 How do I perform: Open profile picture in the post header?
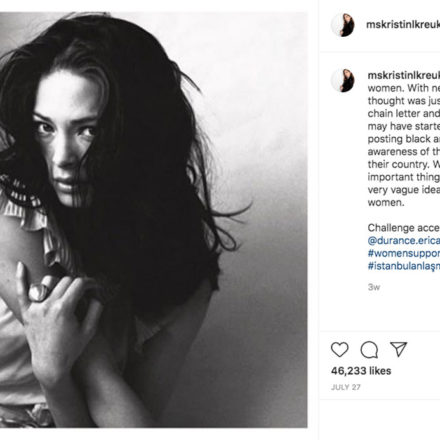pos(343,25)
